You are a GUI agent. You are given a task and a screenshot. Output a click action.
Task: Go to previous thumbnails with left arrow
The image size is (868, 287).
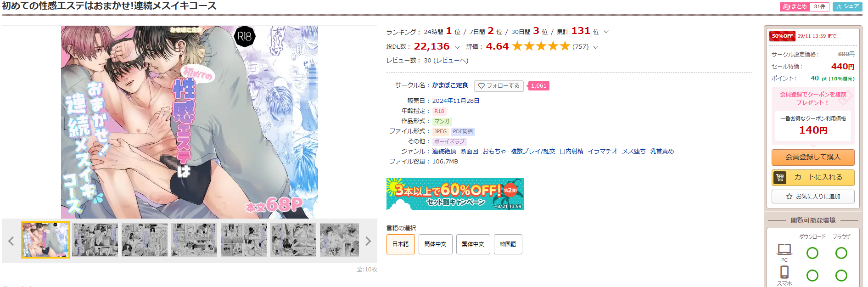coord(11,241)
